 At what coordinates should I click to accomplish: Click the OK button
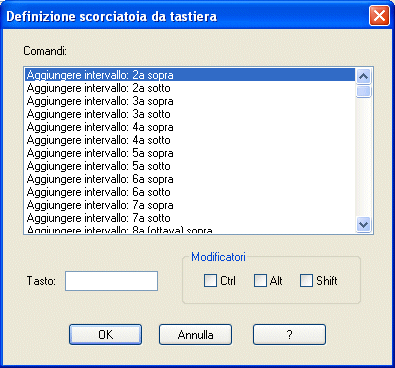105,334
